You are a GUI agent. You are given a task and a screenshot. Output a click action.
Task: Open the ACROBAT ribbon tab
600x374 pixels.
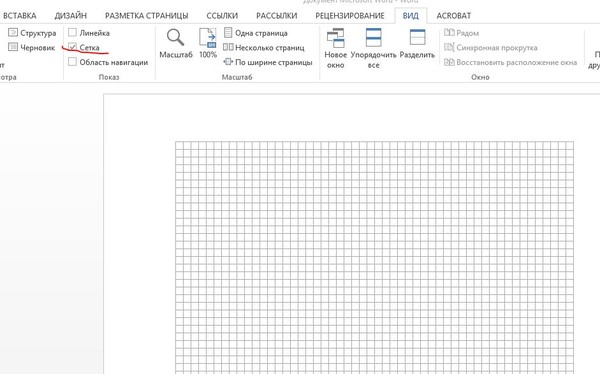tap(454, 16)
